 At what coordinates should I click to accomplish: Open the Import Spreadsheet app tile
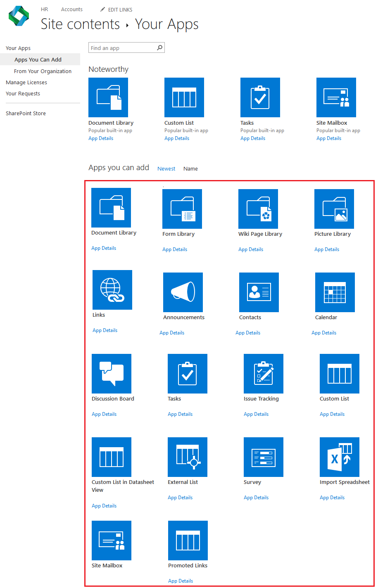click(339, 457)
